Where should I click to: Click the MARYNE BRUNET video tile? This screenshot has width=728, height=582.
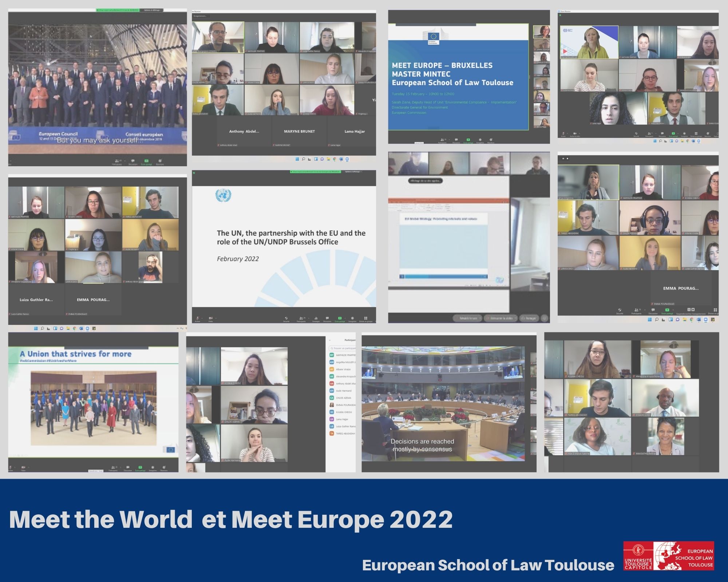[300, 131]
